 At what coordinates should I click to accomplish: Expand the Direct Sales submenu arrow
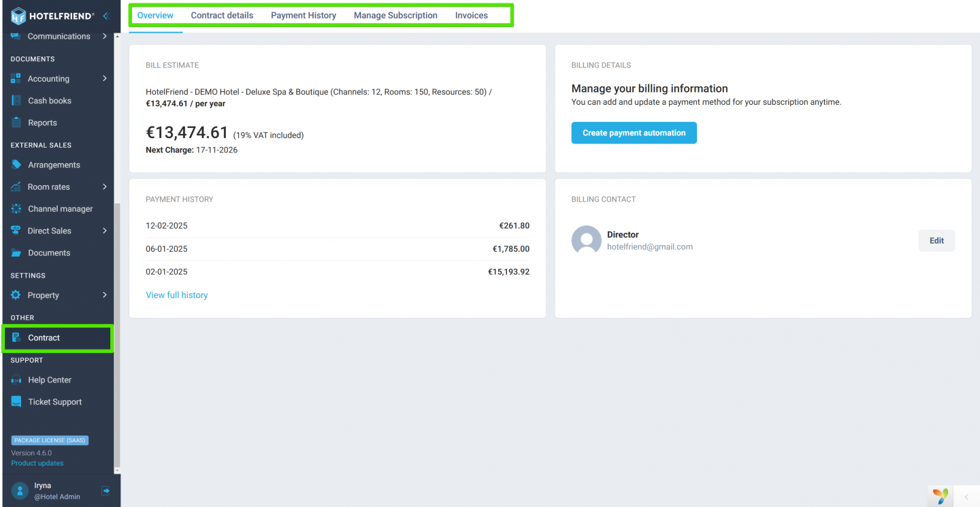(x=105, y=231)
